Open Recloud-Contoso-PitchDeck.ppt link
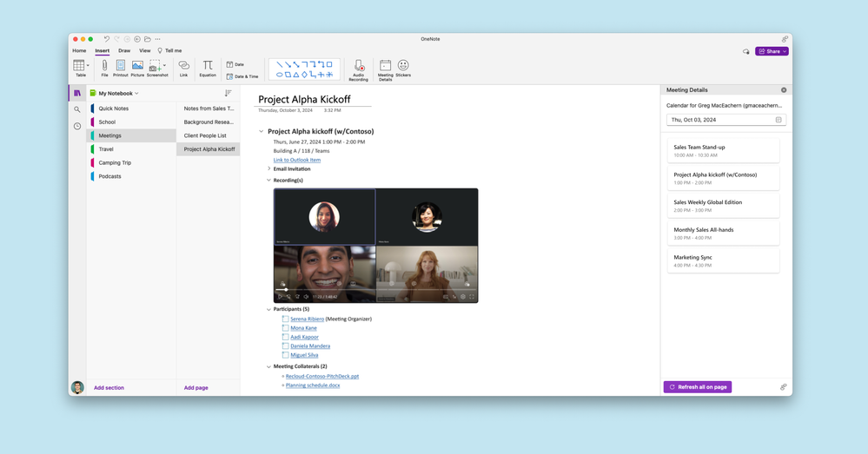 (322, 376)
